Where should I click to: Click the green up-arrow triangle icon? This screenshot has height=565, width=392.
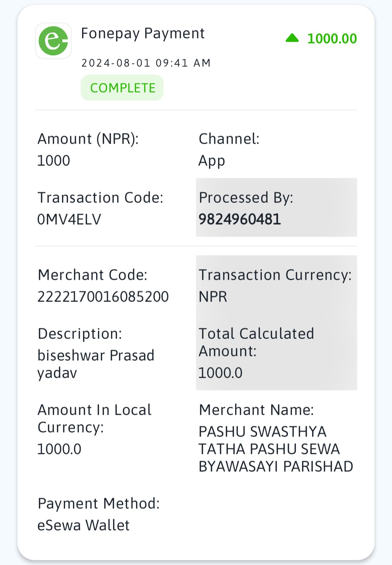pyautogui.click(x=292, y=38)
